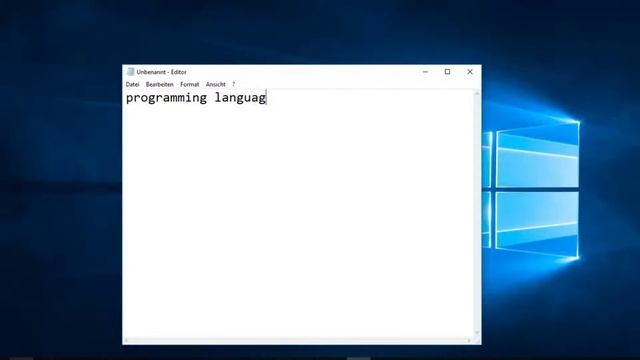The height and width of the screenshot is (360, 640).
Task: Open the Format menu
Action: [189, 84]
